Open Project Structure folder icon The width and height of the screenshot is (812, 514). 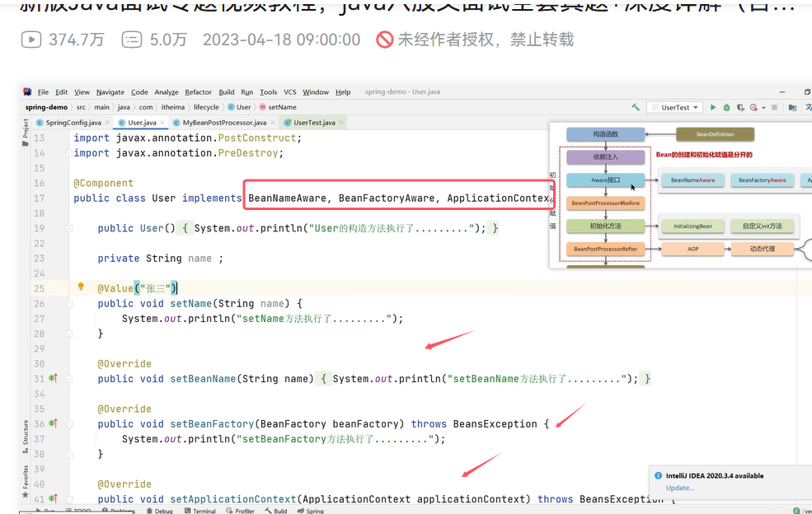click(x=792, y=107)
